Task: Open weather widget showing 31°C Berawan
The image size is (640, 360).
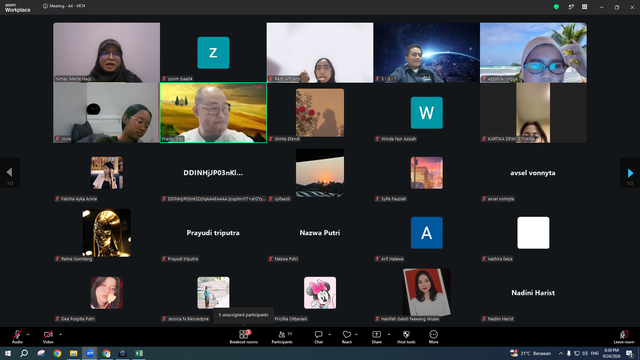Action: [x=531, y=353]
